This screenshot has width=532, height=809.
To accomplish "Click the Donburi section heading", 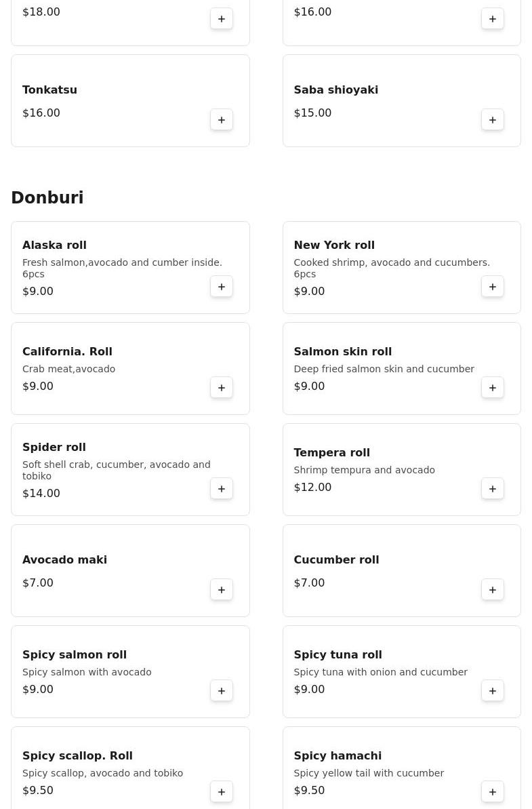I will (x=47, y=198).
